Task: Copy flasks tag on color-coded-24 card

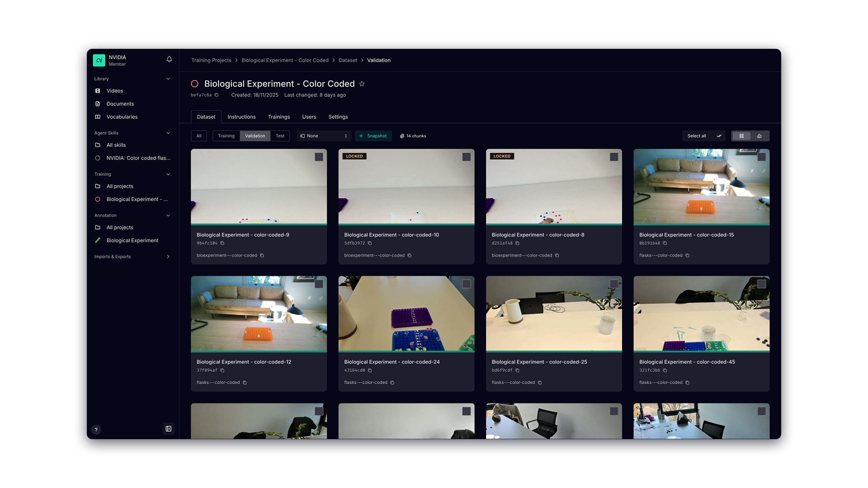Action: click(392, 382)
